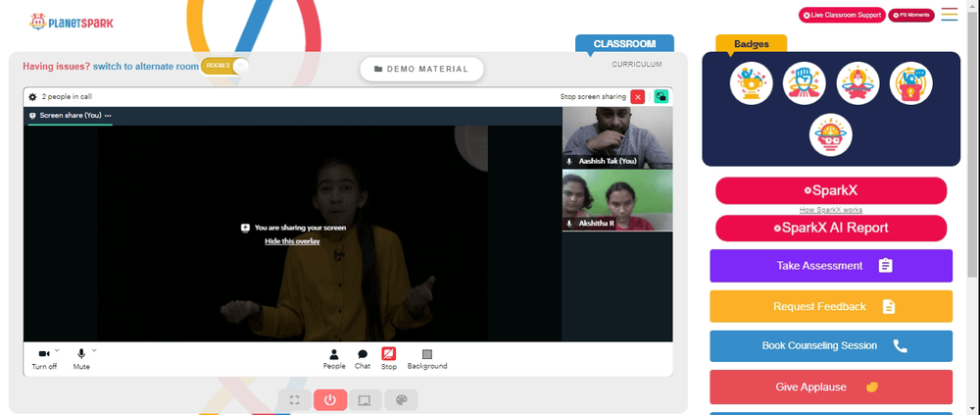Stop screen sharing from bottom toolbar

click(389, 359)
